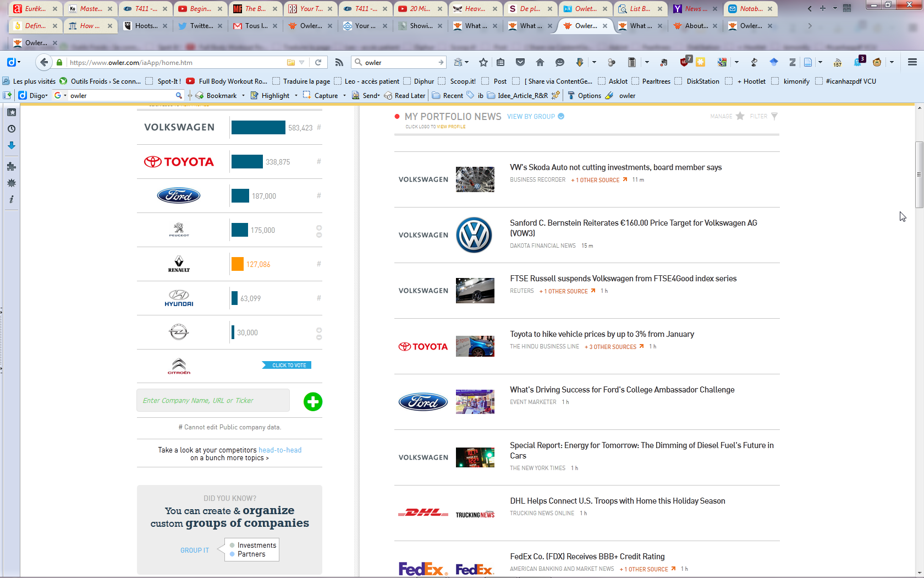Open the Scoop.it! bookmark
The height and width of the screenshot is (578, 924).
coord(458,81)
